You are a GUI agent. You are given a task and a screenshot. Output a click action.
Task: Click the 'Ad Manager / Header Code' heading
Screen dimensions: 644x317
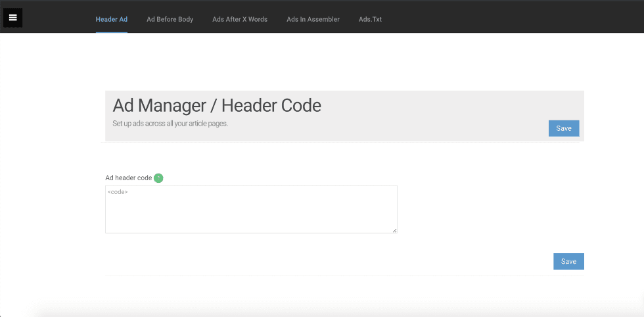pos(217,105)
